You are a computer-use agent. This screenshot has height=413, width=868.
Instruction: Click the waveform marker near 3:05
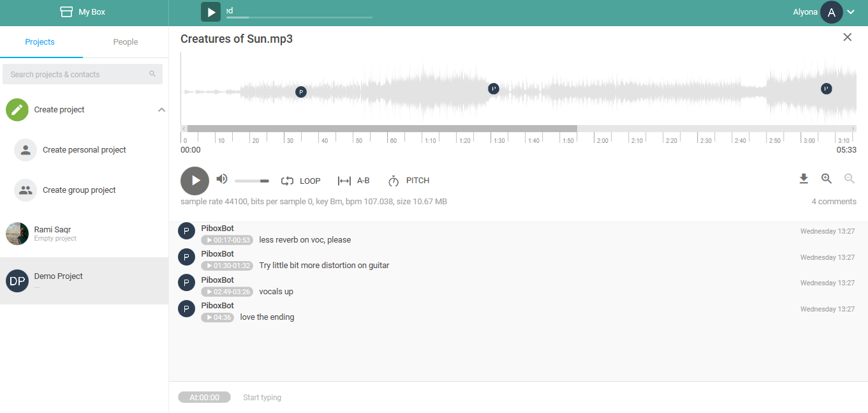point(827,89)
